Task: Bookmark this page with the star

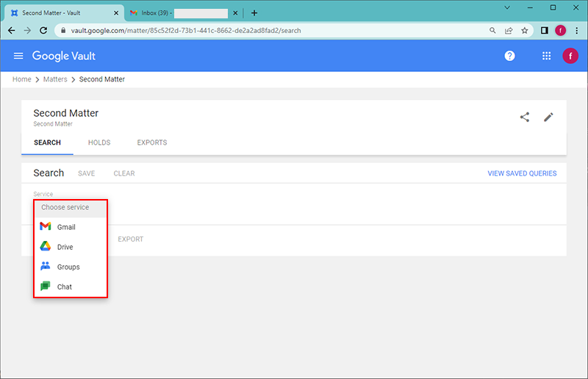Action: (x=524, y=30)
